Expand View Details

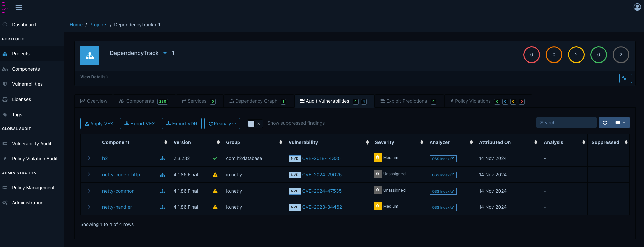click(94, 77)
